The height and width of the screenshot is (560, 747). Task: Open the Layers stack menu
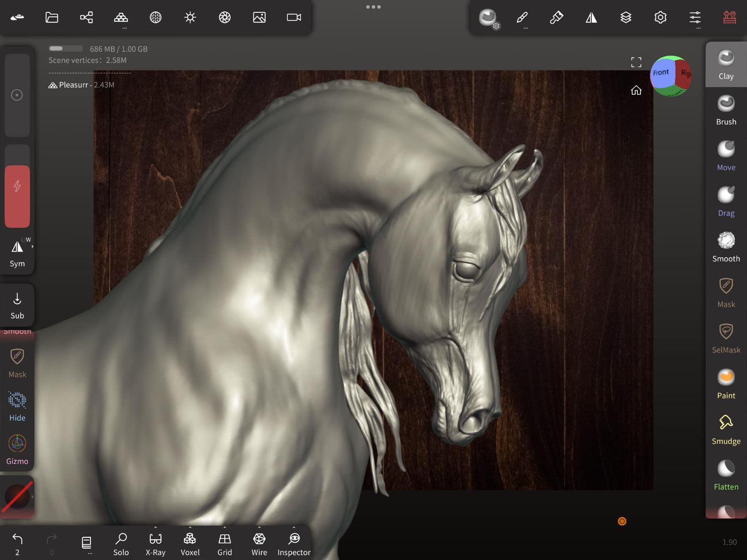pyautogui.click(x=626, y=18)
